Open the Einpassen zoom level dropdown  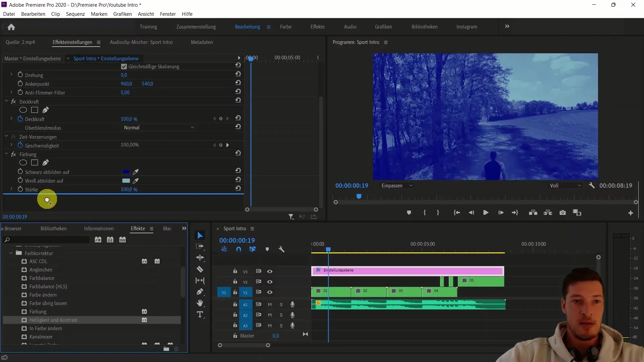397,186
